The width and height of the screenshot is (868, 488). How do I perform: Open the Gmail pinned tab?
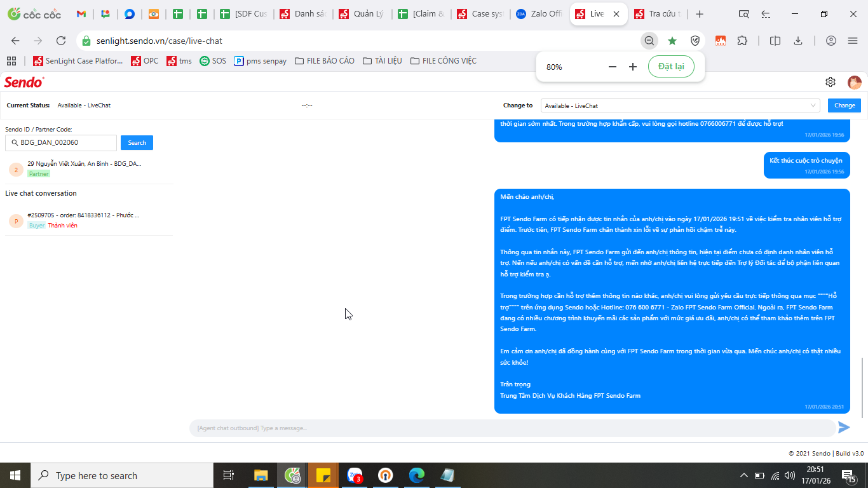point(81,14)
